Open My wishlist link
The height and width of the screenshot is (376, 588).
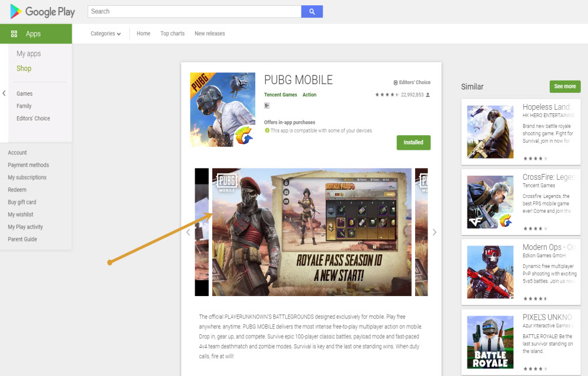pyautogui.click(x=21, y=214)
